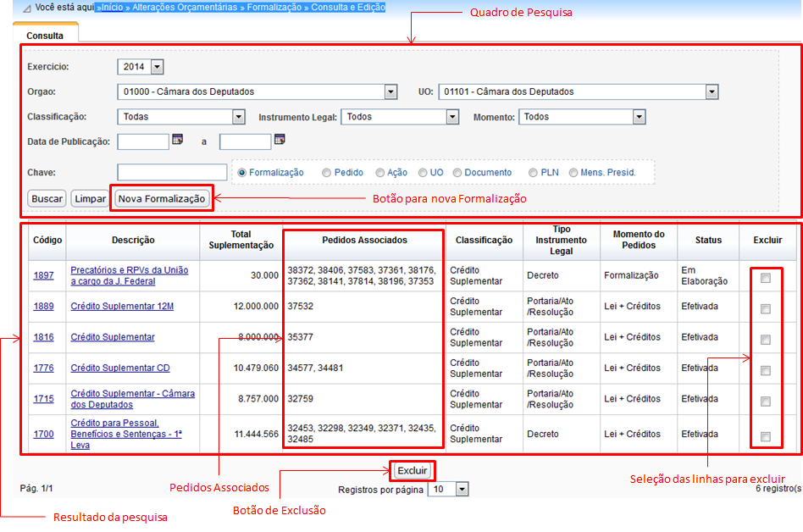
Task: Select the Formalização radio option
Action: [241, 173]
